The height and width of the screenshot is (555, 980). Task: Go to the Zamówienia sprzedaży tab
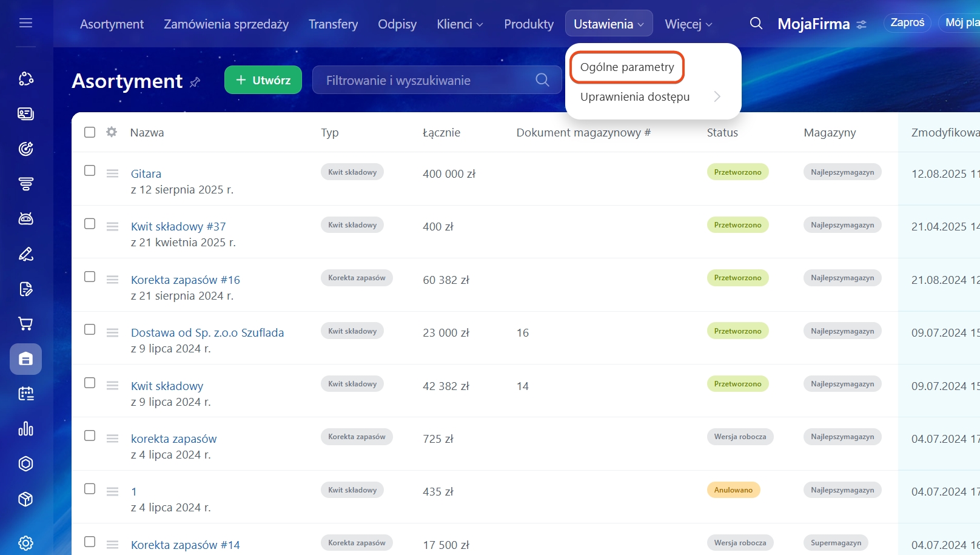click(226, 24)
